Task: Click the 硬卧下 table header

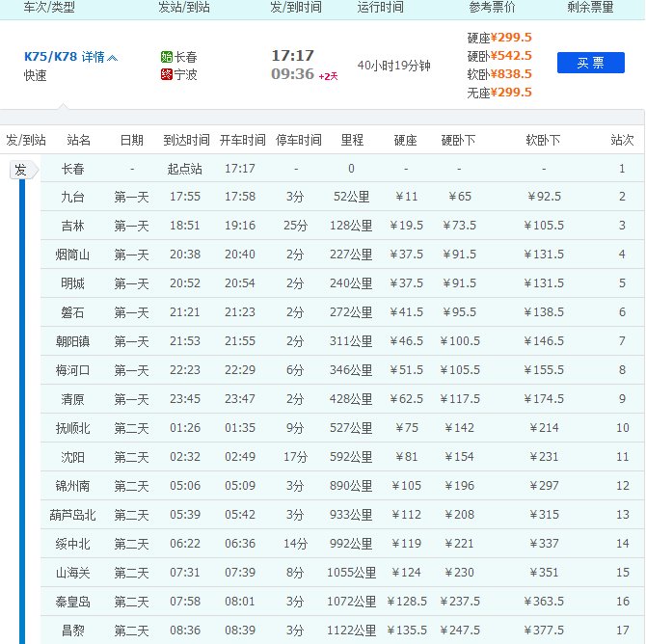Action: 458,140
